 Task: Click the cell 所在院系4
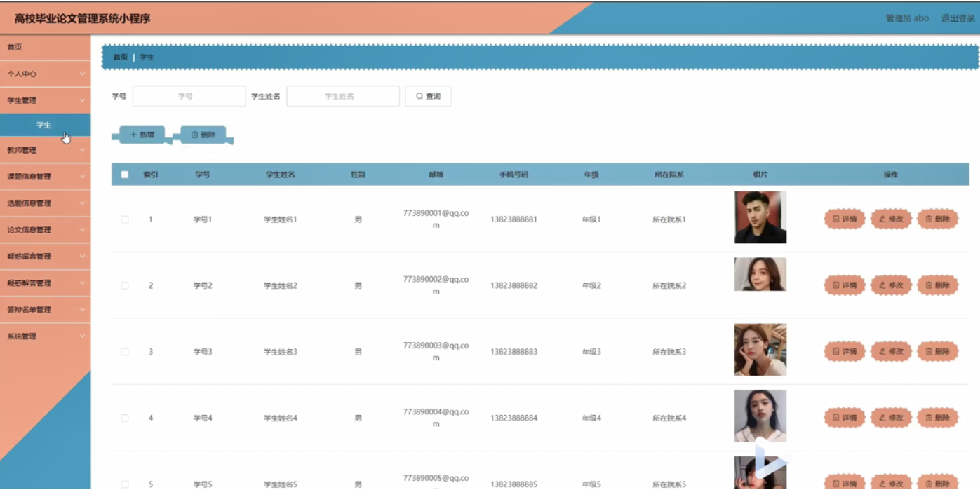pyautogui.click(x=669, y=418)
